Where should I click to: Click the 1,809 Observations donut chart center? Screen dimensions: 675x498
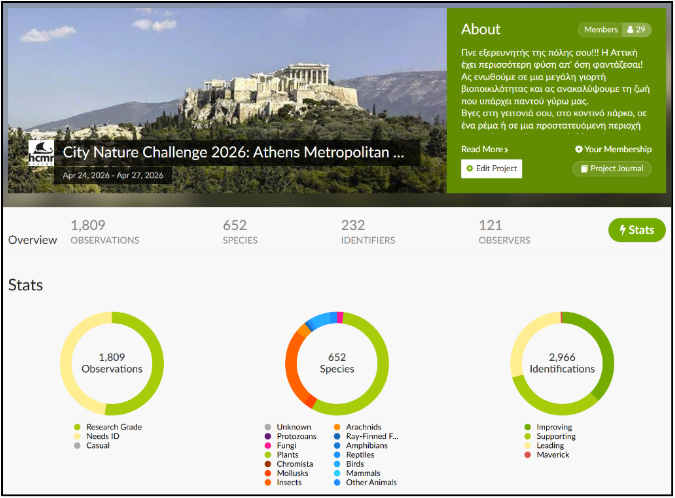tap(112, 363)
